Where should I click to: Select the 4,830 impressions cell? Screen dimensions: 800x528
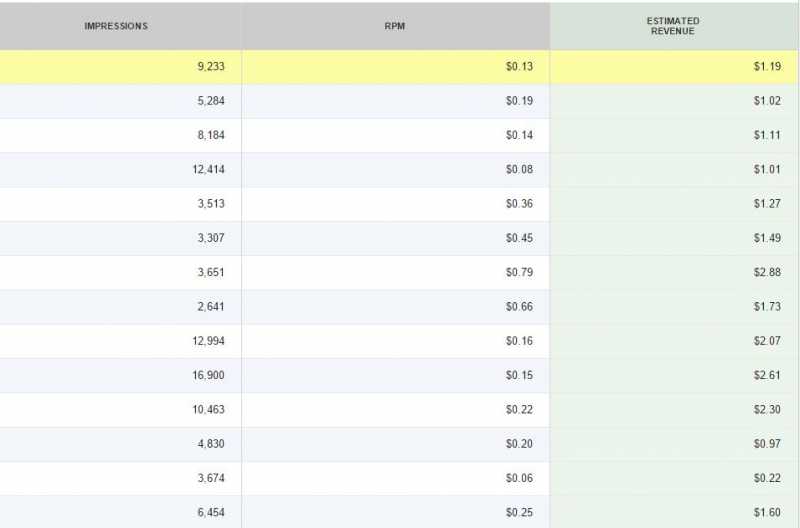pyautogui.click(x=210, y=444)
